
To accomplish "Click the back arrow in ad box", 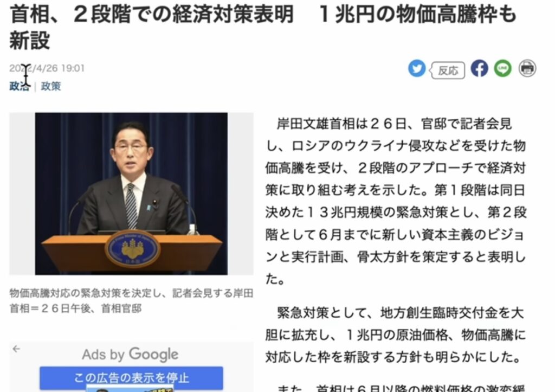I will (16, 349).
